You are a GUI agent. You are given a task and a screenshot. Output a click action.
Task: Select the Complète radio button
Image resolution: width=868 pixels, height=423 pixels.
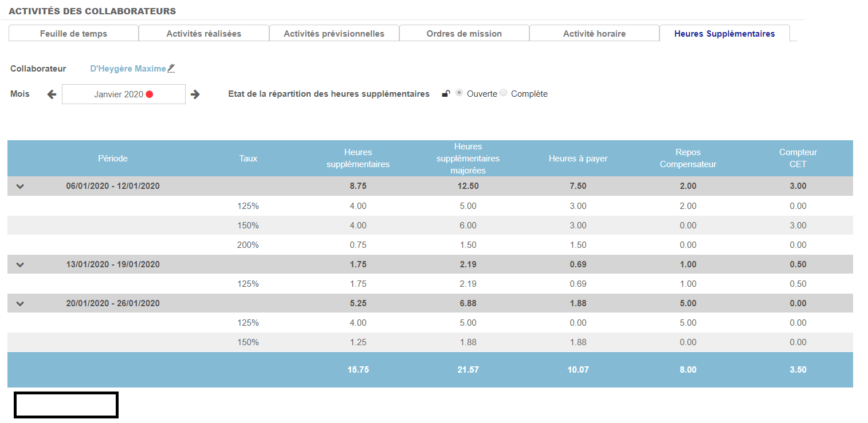[x=504, y=93]
